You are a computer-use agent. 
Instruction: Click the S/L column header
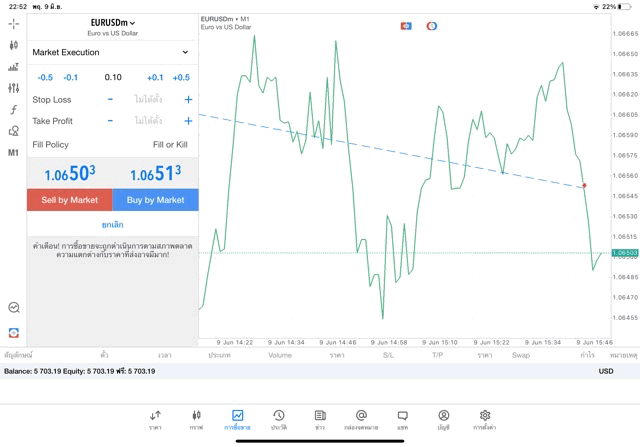(389, 355)
